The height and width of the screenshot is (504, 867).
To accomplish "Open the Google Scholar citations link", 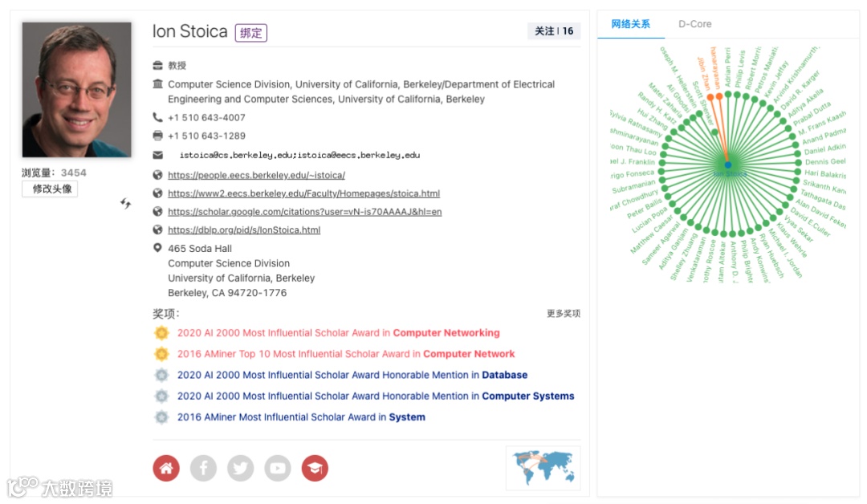I will click(x=304, y=212).
